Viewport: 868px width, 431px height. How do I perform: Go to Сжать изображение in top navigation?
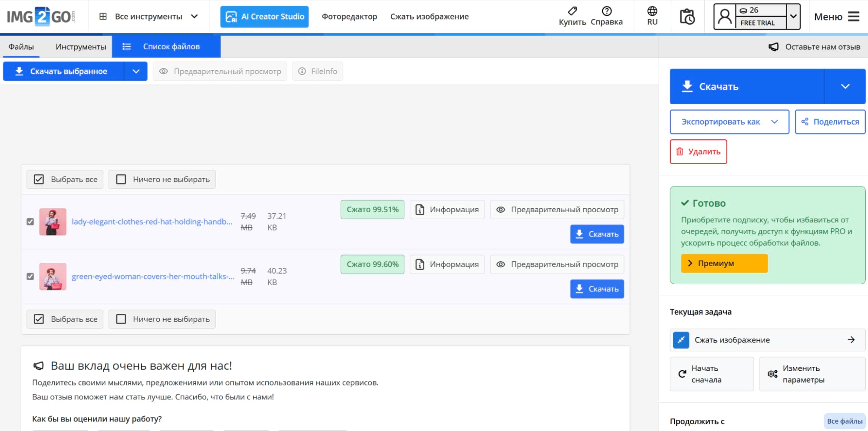[x=429, y=16]
